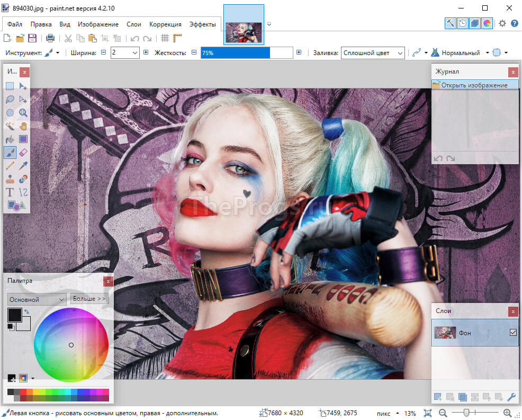Toggle the Colors window button

point(487,23)
